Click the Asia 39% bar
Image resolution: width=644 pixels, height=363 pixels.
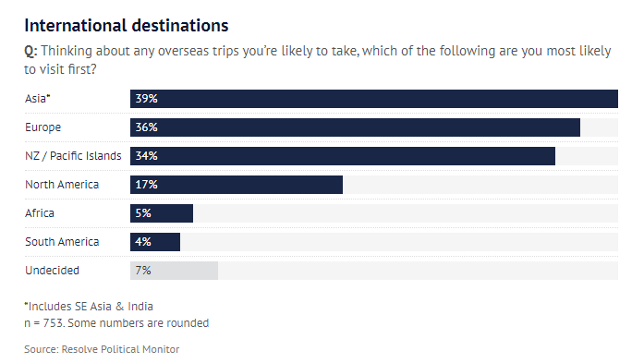(x=374, y=99)
